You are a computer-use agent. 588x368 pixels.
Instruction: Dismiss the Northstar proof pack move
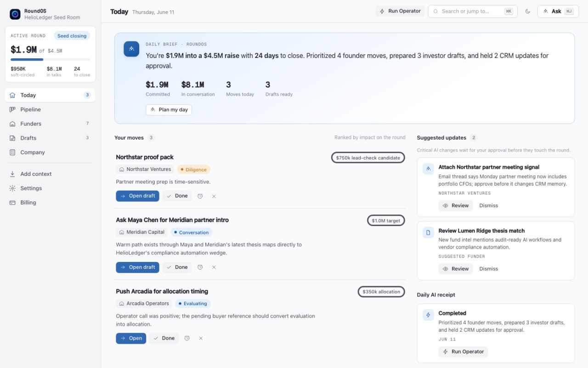214,196
